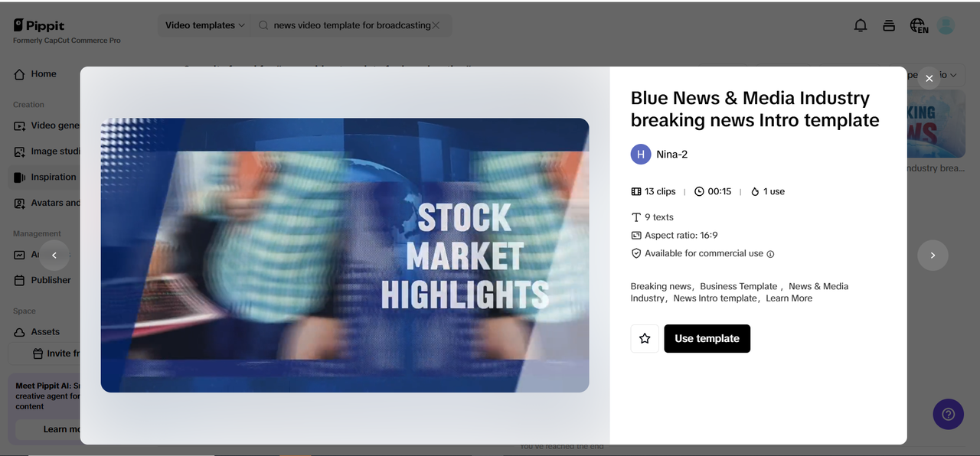The width and height of the screenshot is (980, 456).
Task: Open Assets in sidebar
Action: pos(38,331)
